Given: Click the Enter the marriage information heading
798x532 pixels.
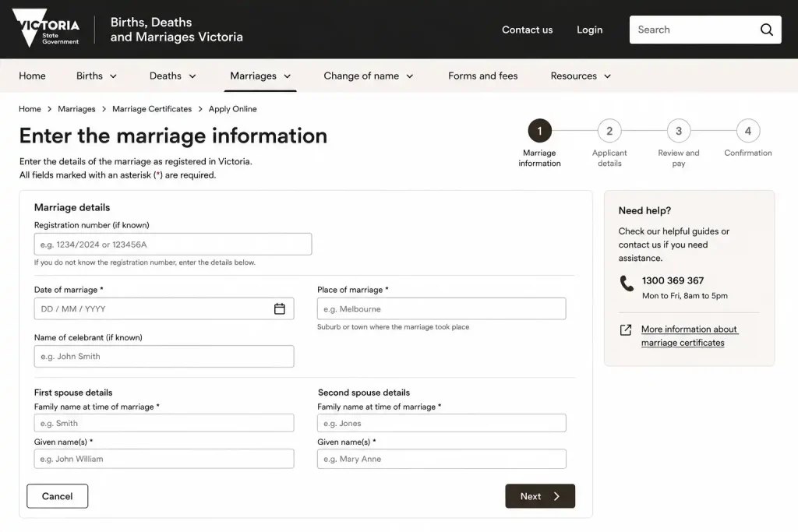Looking at the screenshot, I should [x=173, y=136].
